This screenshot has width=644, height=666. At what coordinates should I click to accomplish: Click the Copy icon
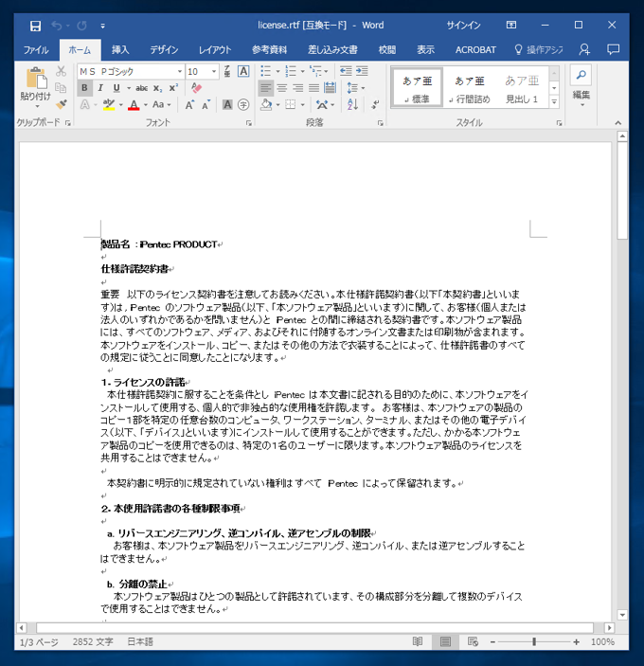[x=62, y=87]
